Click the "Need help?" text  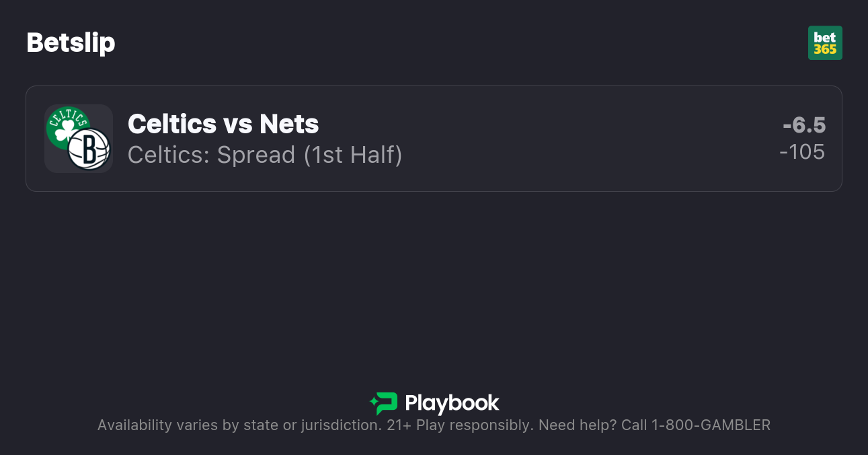(x=577, y=425)
